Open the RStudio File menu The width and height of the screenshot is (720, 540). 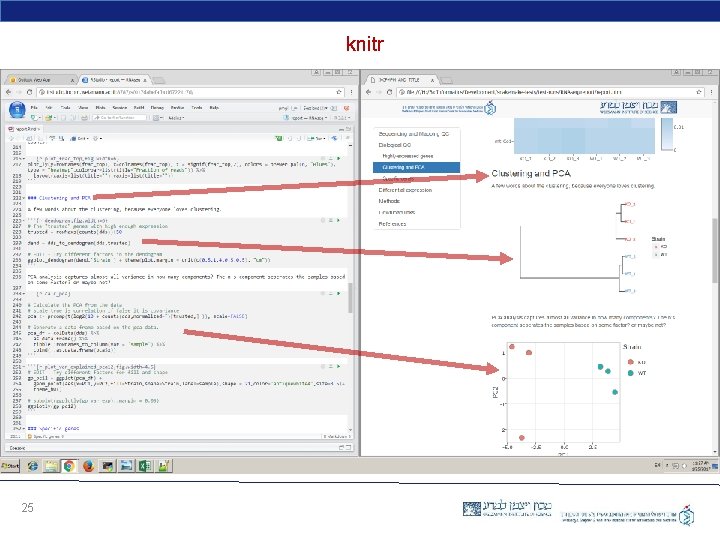coord(34,107)
